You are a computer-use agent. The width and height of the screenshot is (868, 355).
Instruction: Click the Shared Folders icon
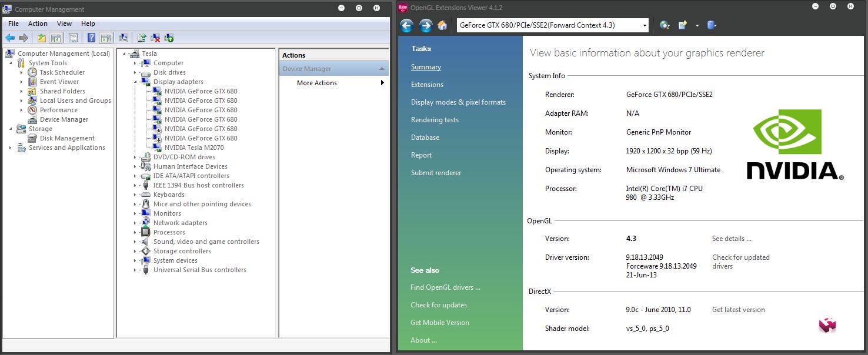coord(32,91)
